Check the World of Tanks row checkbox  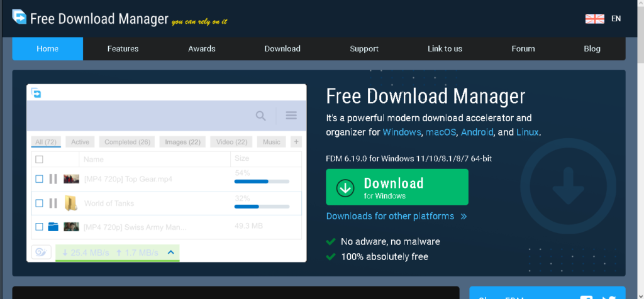click(x=39, y=203)
